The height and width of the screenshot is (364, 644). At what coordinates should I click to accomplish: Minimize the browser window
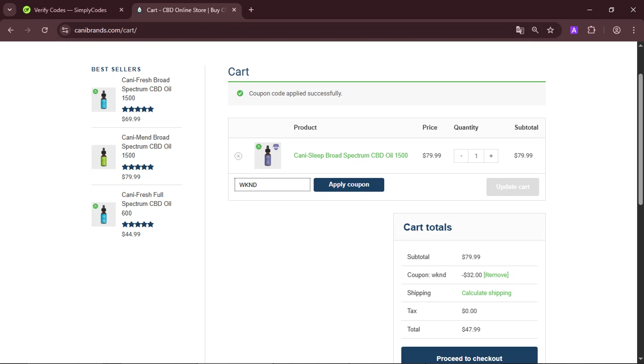pyautogui.click(x=590, y=9)
